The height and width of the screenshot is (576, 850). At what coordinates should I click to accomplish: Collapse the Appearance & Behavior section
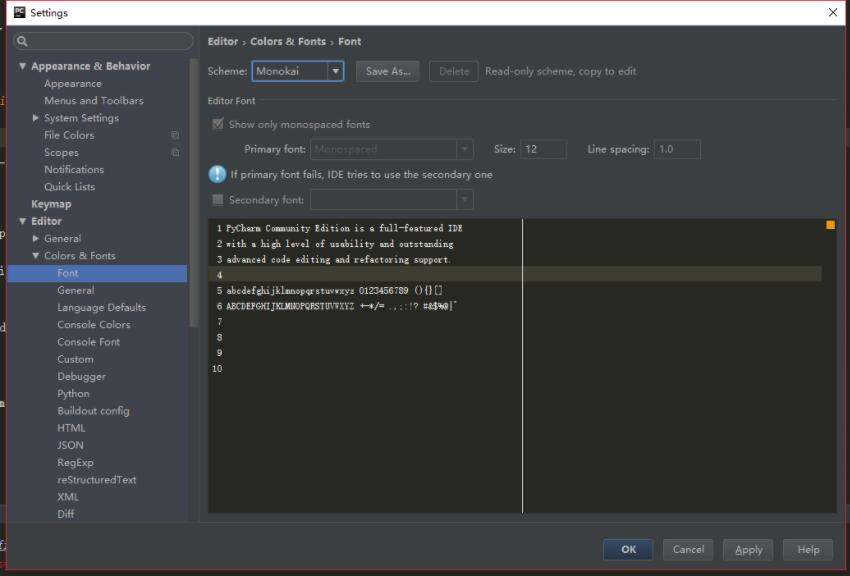22,66
